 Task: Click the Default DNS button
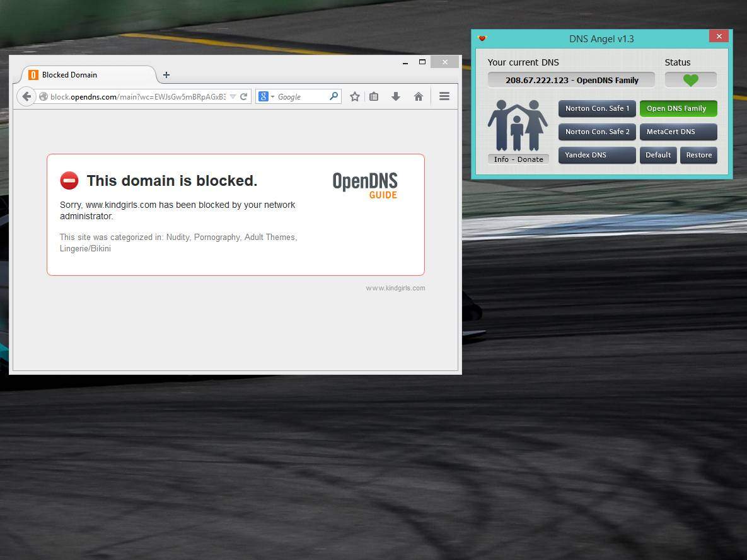[657, 155]
